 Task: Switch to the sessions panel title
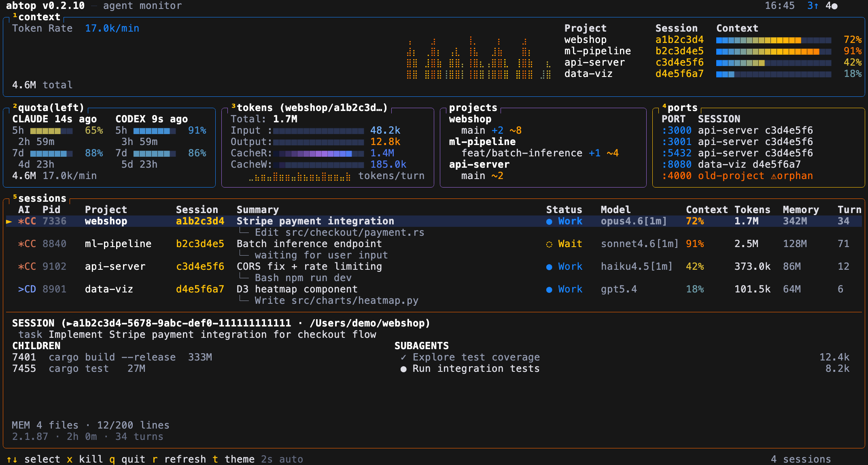click(x=42, y=198)
